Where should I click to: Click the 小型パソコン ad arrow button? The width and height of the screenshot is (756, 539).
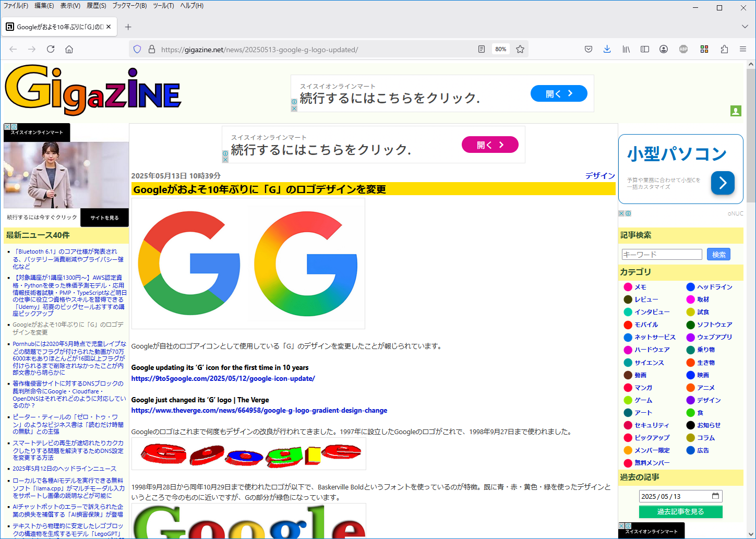pos(723,183)
